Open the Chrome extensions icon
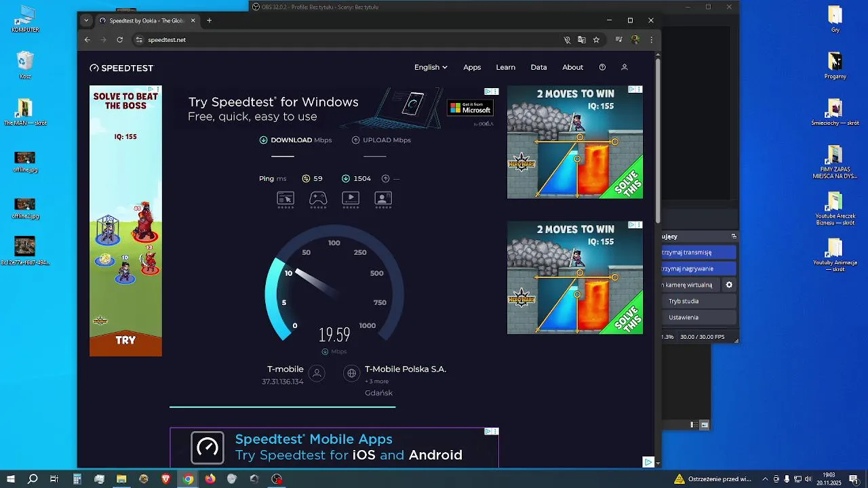The image size is (868, 488). pyautogui.click(x=618, y=40)
